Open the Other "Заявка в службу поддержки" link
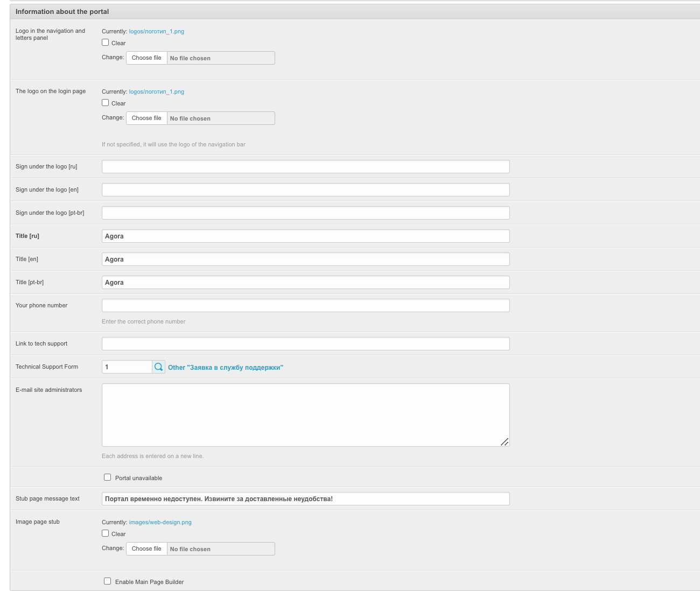The height and width of the screenshot is (591, 700). (x=225, y=368)
